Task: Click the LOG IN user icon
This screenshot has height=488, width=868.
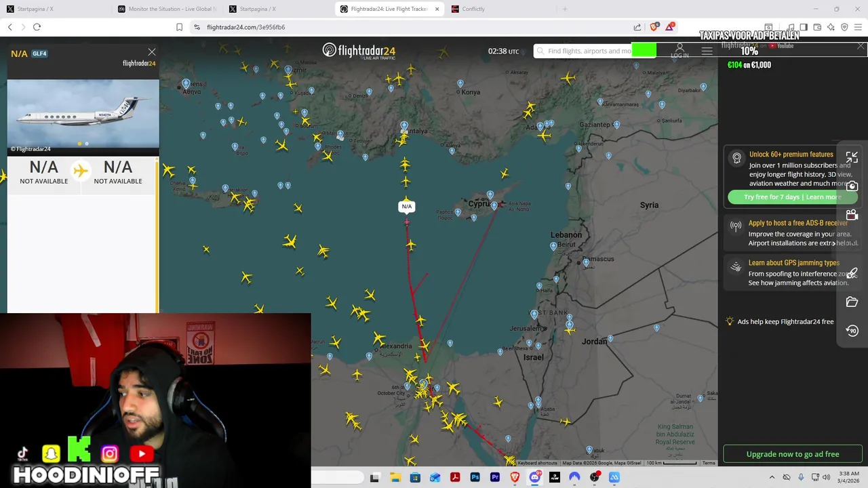Action: (679, 51)
